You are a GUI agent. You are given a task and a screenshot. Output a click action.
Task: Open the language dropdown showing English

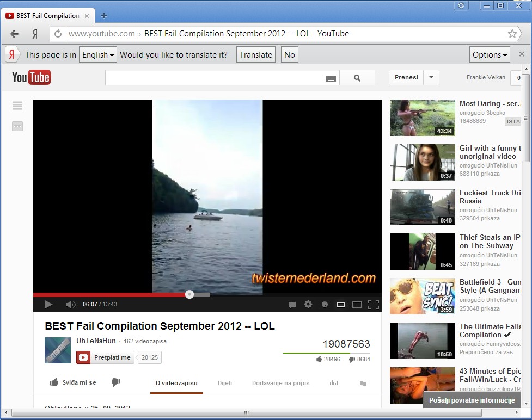pos(98,54)
